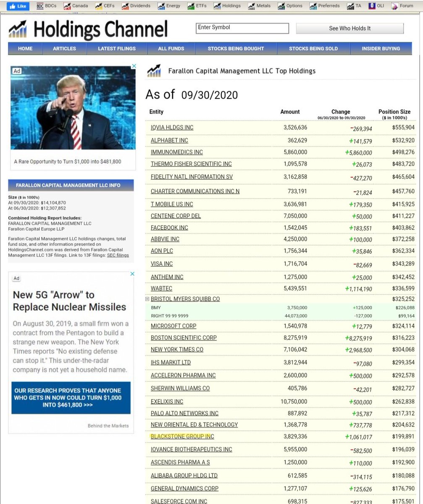The height and width of the screenshot is (504, 423).
Task: Open the Metals chart icon link
Action: (251, 6)
